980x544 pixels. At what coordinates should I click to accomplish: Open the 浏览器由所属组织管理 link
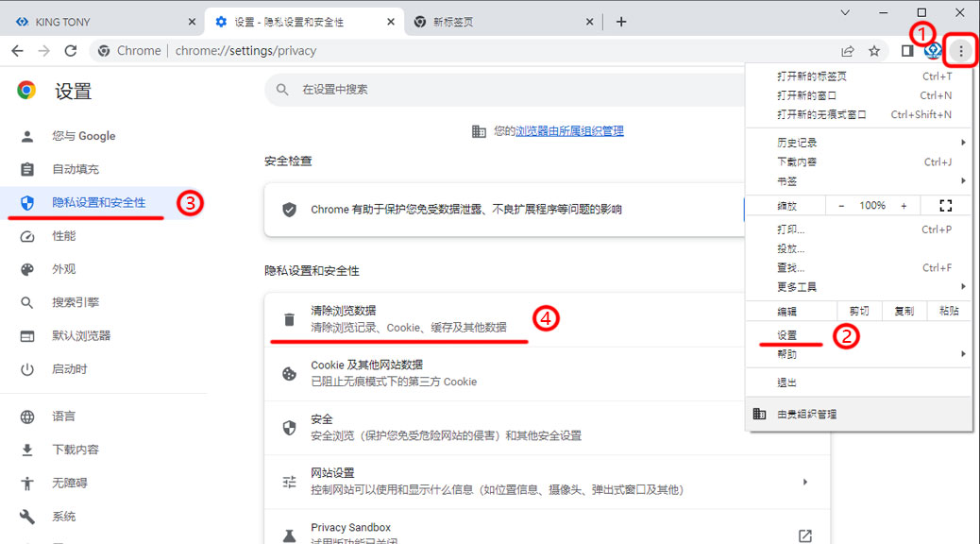tap(569, 130)
